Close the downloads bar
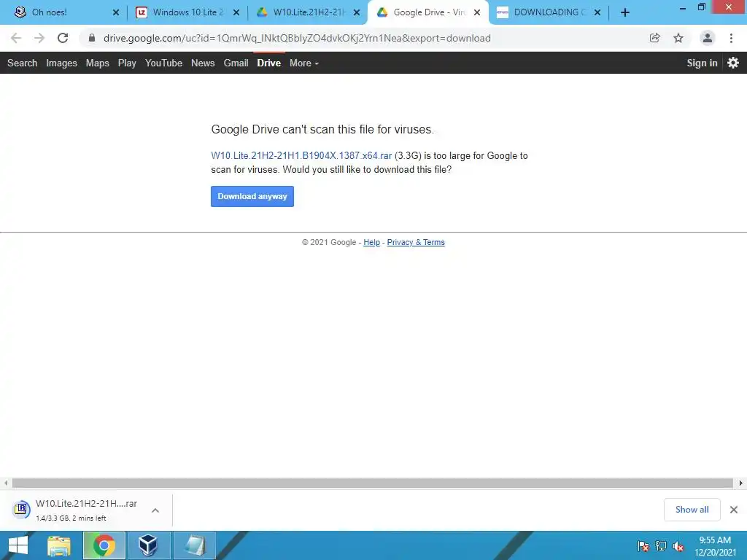 [734, 510]
